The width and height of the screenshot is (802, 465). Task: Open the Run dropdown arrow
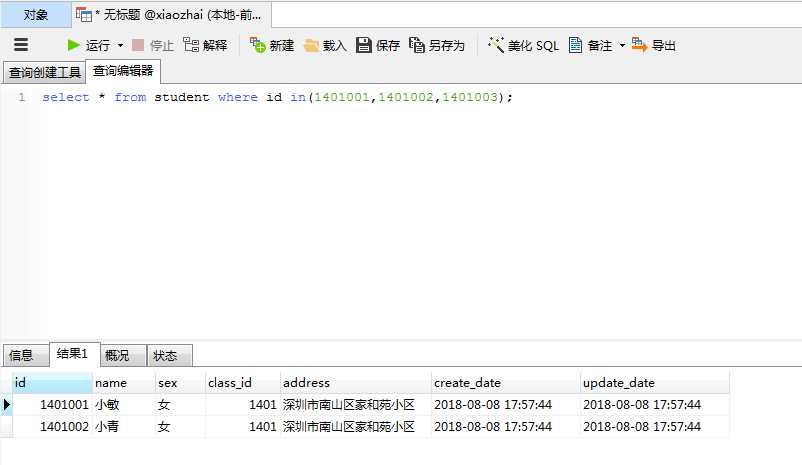pos(121,46)
